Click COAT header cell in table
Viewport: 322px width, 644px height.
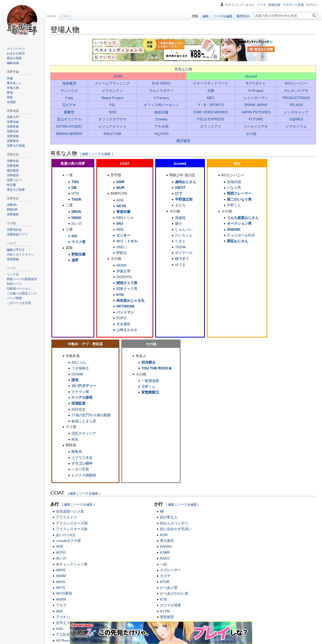point(118,76)
